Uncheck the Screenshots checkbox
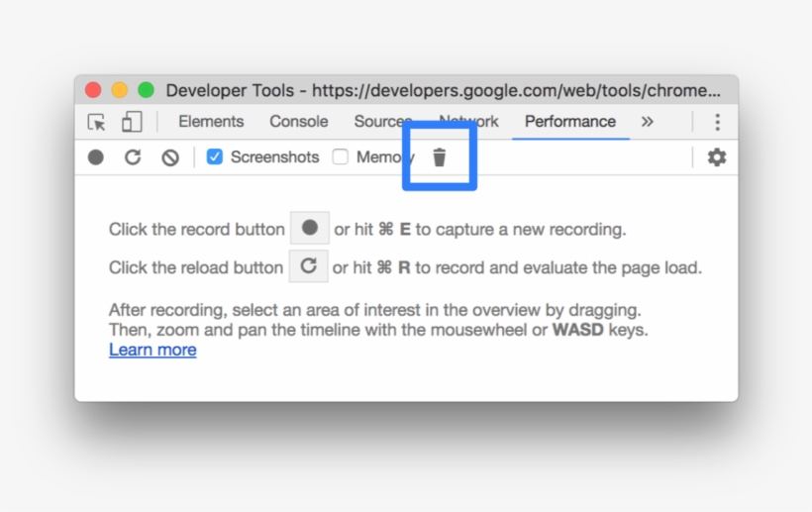The image size is (812, 512). tap(215, 156)
